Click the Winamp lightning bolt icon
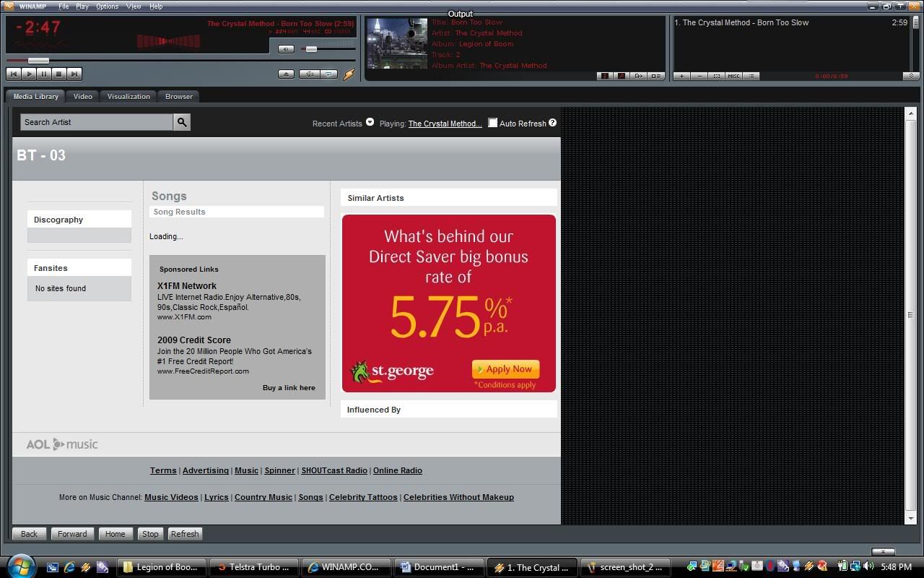This screenshot has width=924, height=578. pos(349,74)
